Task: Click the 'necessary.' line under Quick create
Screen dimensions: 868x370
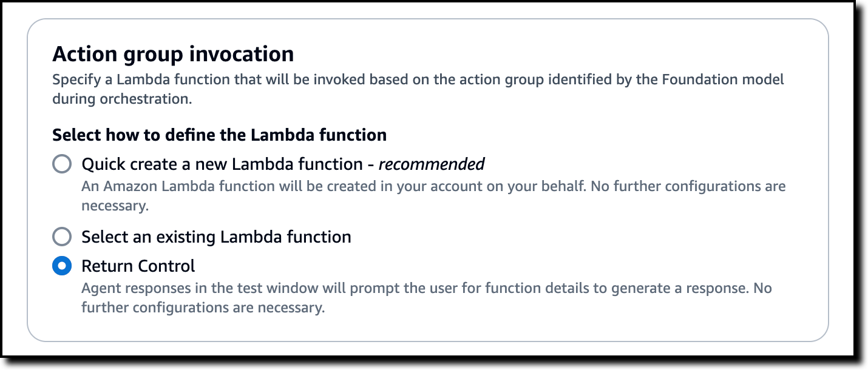Action: point(115,206)
